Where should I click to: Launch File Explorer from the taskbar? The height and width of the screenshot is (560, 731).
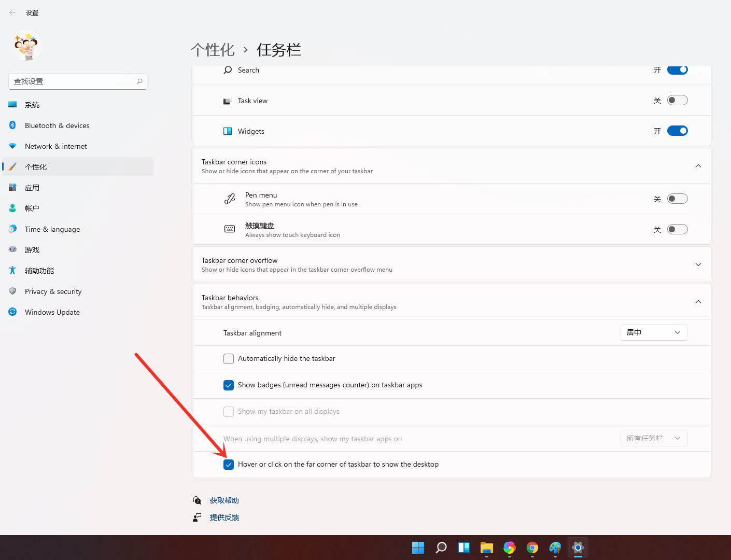tap(486, 547)
